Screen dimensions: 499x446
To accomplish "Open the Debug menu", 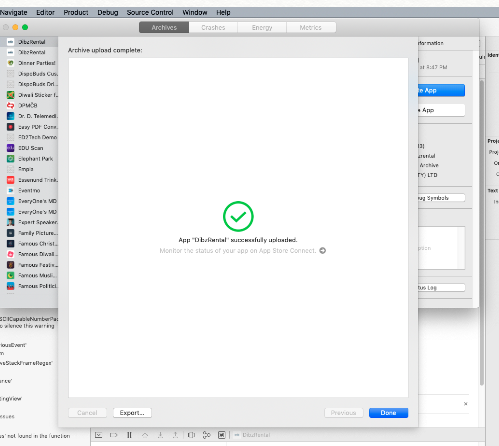I will [x=108, y=13].
